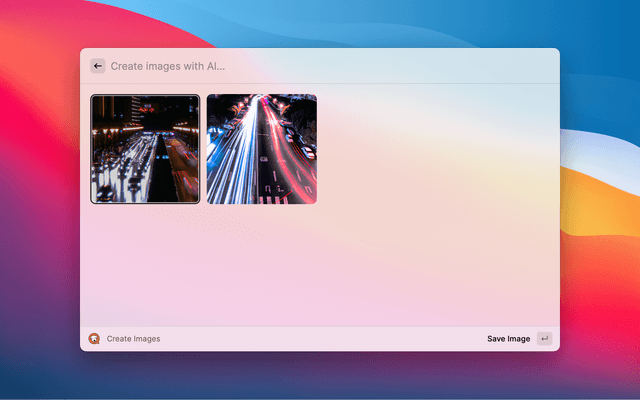This screenshot has height=400, width=640.
Task: Select the second image with light trails
Action: click(x=261, y=149)
